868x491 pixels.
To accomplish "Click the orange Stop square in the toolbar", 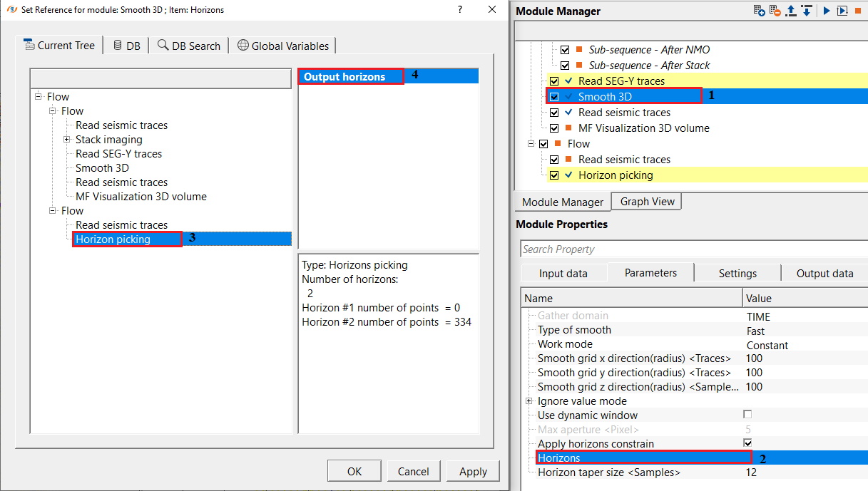I will 858,11.
